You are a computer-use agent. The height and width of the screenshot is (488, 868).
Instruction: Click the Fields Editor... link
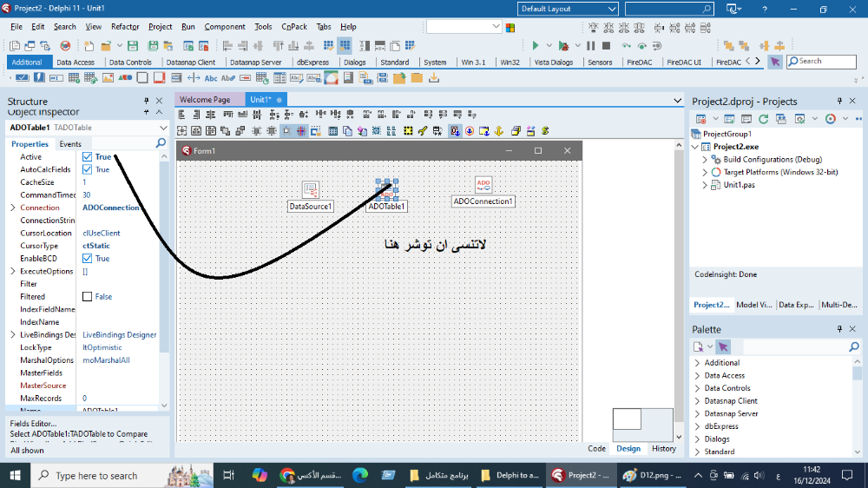[x=33, y=424]
